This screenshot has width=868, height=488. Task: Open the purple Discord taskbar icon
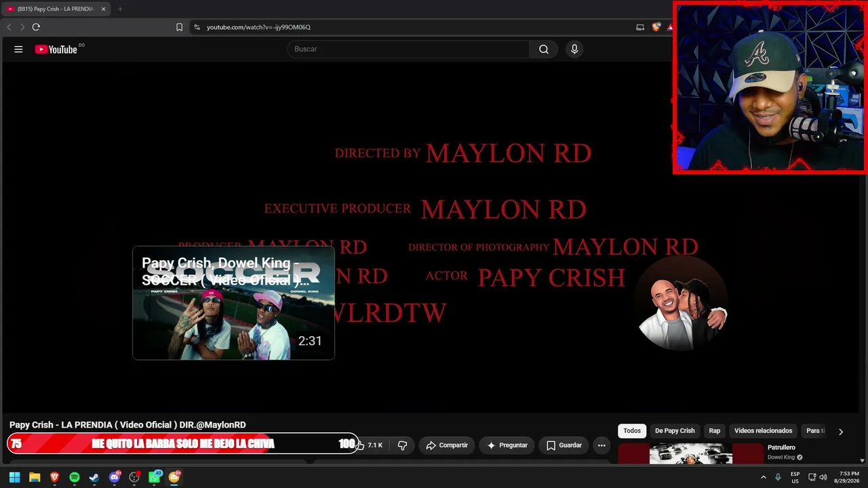pyautogui.click(x=115, y=477)
